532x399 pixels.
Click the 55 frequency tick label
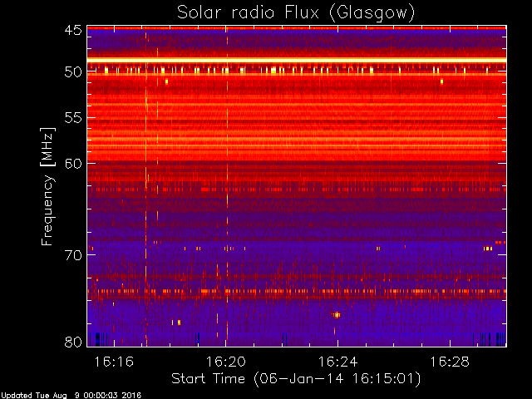(x=73, y=118)
